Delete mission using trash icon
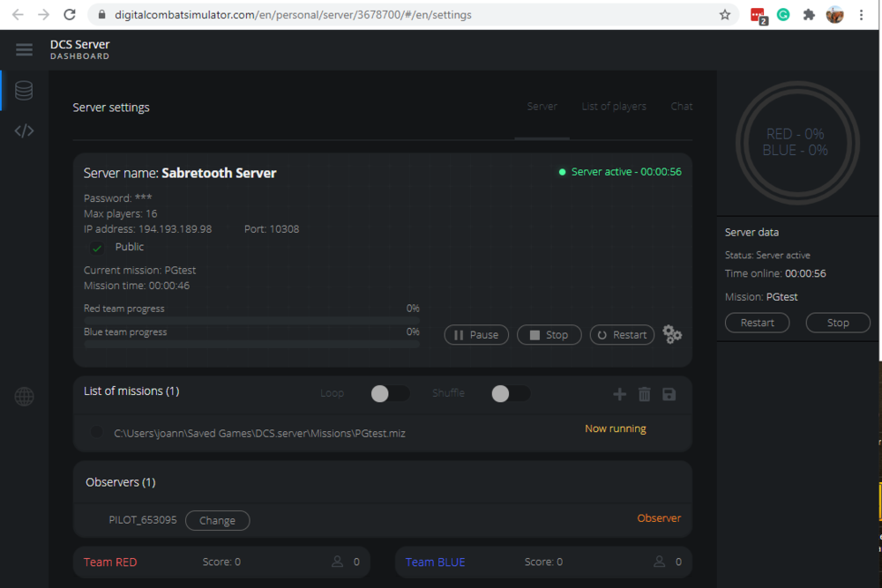882x588 pixels. click(644, 394)
